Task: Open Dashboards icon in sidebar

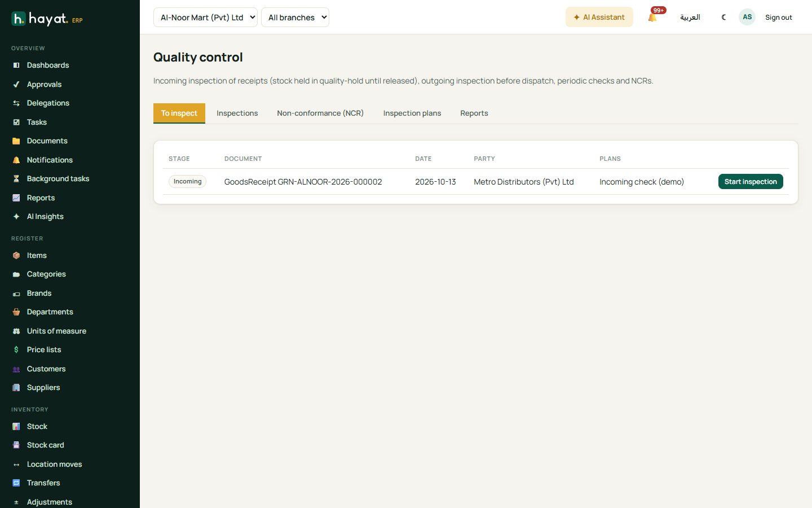Action: click(x=16, y=65)
